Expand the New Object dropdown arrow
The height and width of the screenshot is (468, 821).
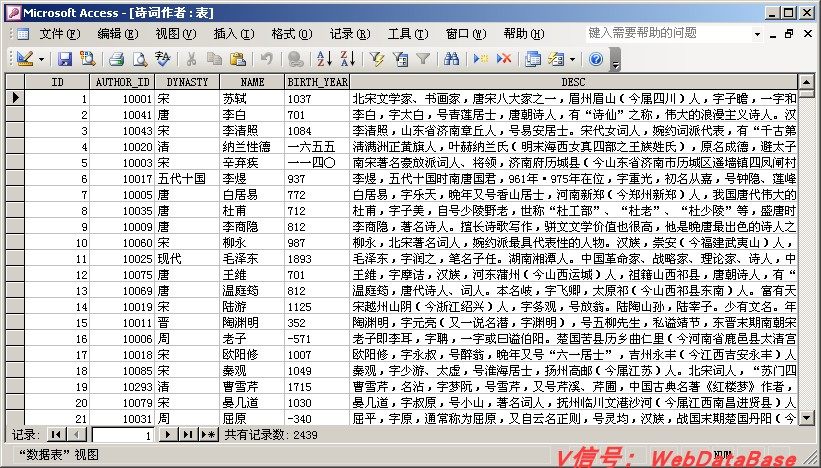(x=572, y=59)
